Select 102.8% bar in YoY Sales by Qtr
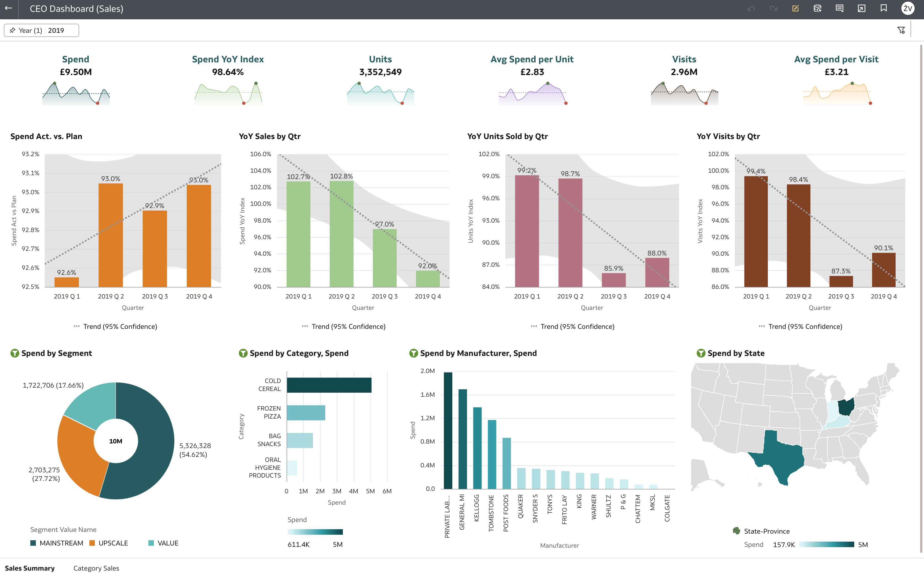Image resolution: width=924 pixels, height=575 pixels. coord(341,234)
